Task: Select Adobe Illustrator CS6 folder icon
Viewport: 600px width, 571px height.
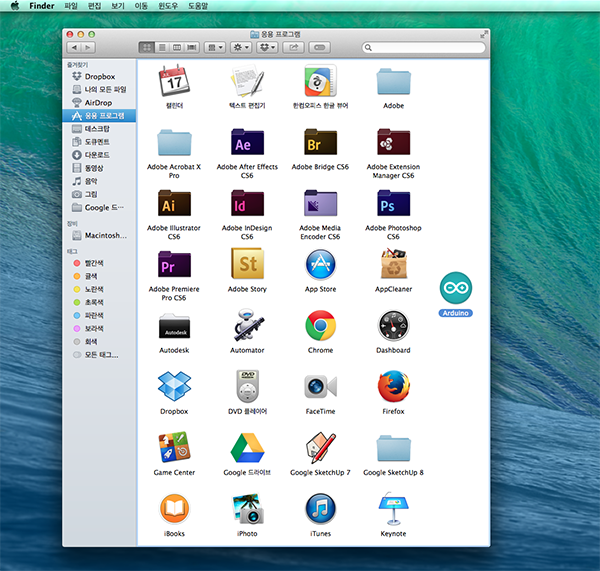Action: [x=174, y=203]
